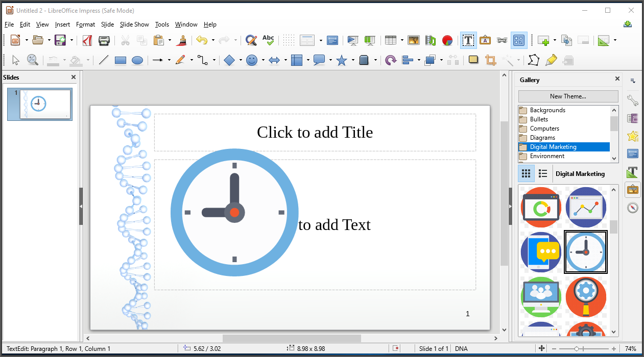Move the zoom slider handle
This screenshot has height=357, width=644.
click(x=576, y=349)
